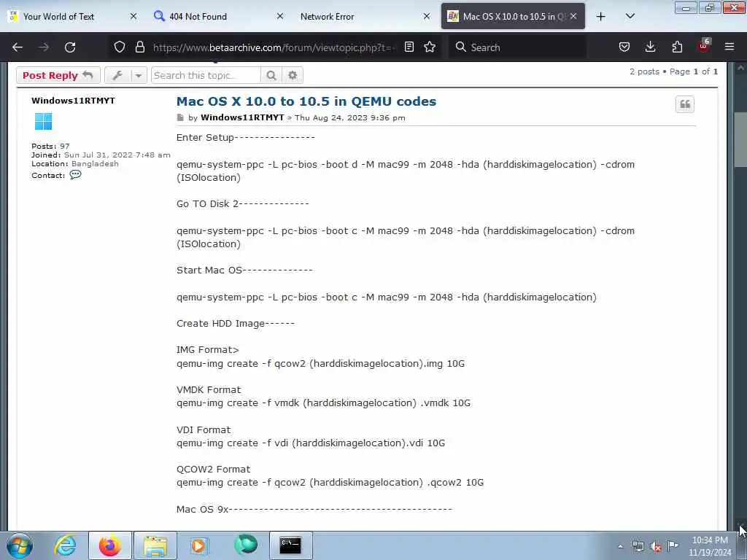This screenshot has width=747, height=560.
Task: Open the post title Mac OS X 10.0 to 10.5 link
Action: tap(306, 101)
